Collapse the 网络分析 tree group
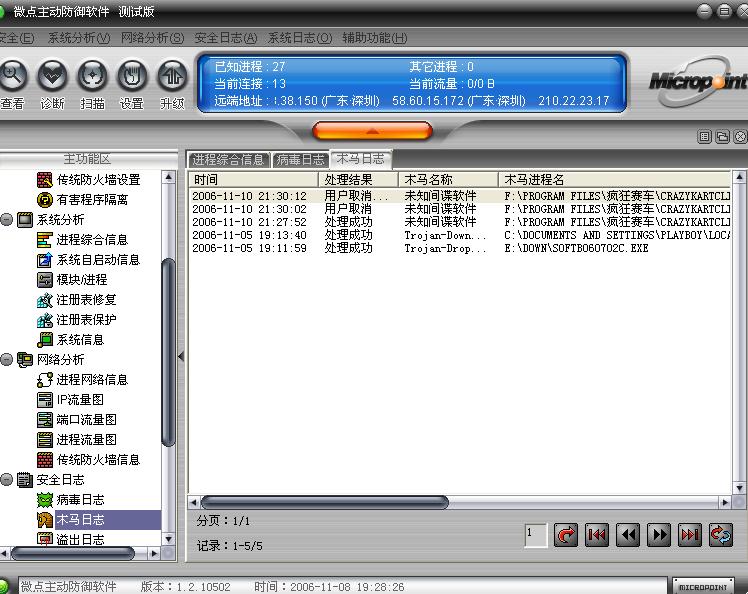Screen dimensions: 748x594 click(6, 360)
